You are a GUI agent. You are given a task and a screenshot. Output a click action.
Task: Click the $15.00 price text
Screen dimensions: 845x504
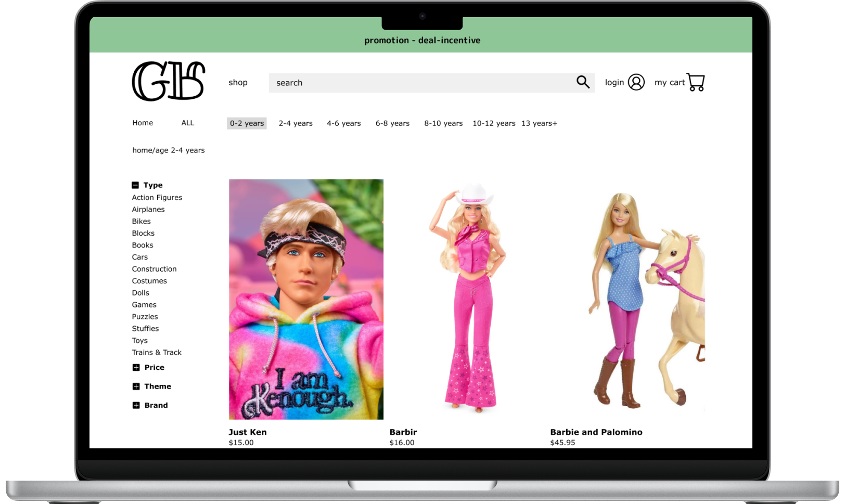(241, 443)
